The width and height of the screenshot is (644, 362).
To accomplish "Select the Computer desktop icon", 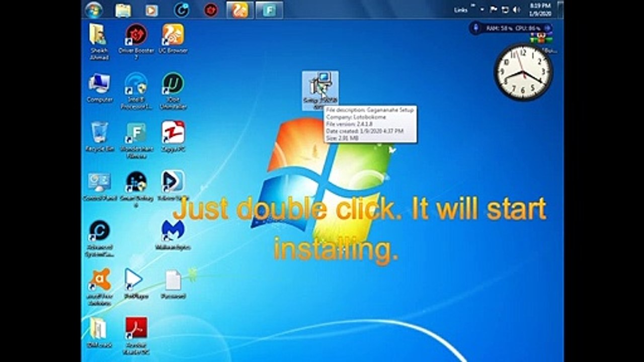I will coord(99,87).
